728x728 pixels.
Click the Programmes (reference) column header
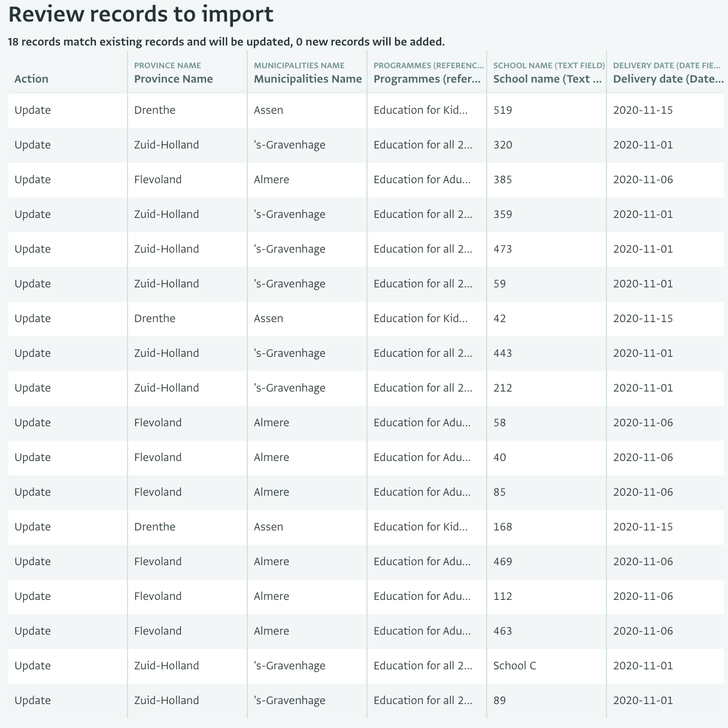(x=426, y=78)
